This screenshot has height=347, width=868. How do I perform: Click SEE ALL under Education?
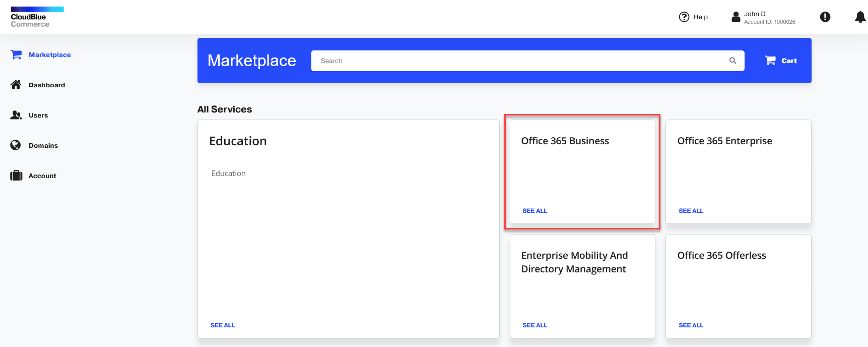tap(223, 325)
